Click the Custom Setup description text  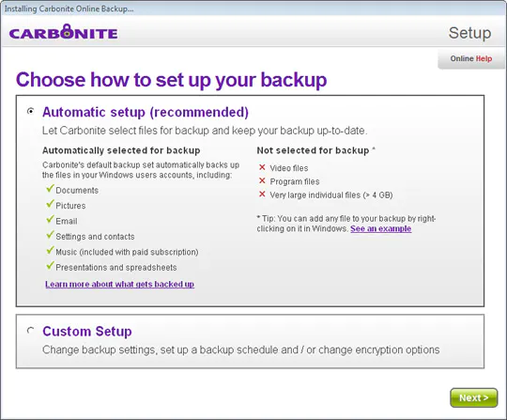(x=241, y=350)
